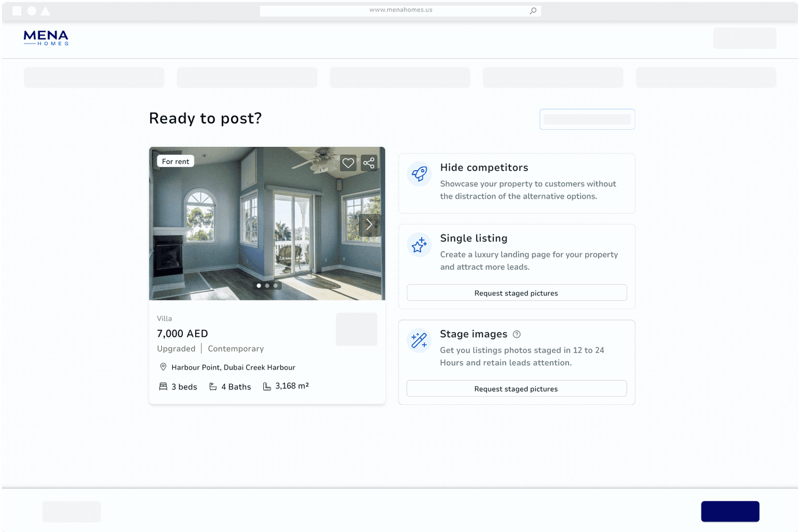Click the magnifier icon in the address bar
Screen dimensions: 798x532
coord(533,11)
